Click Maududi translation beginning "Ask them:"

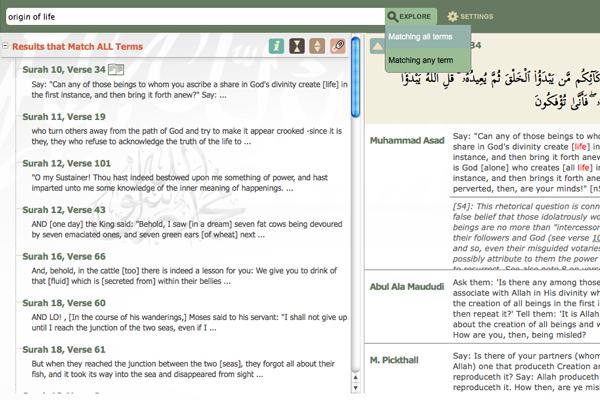526,309
